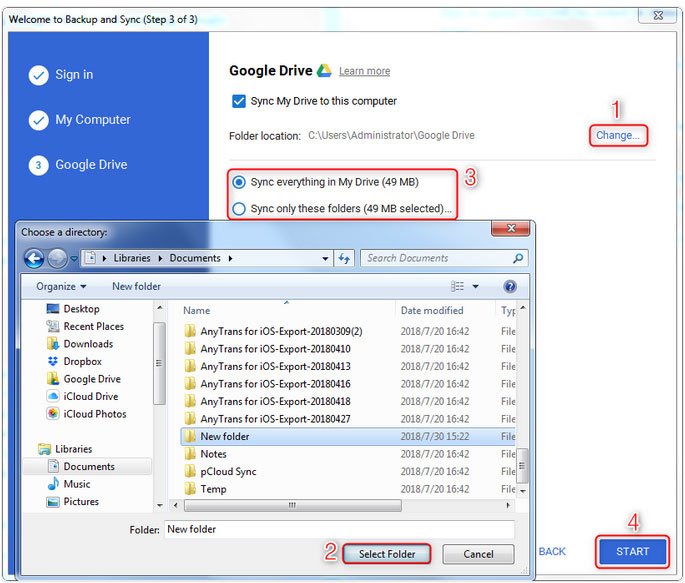Select the Desktop icon in navigation pane
Image resolution: width=685 pixels, height=583 pixels.
pos(53,309)
